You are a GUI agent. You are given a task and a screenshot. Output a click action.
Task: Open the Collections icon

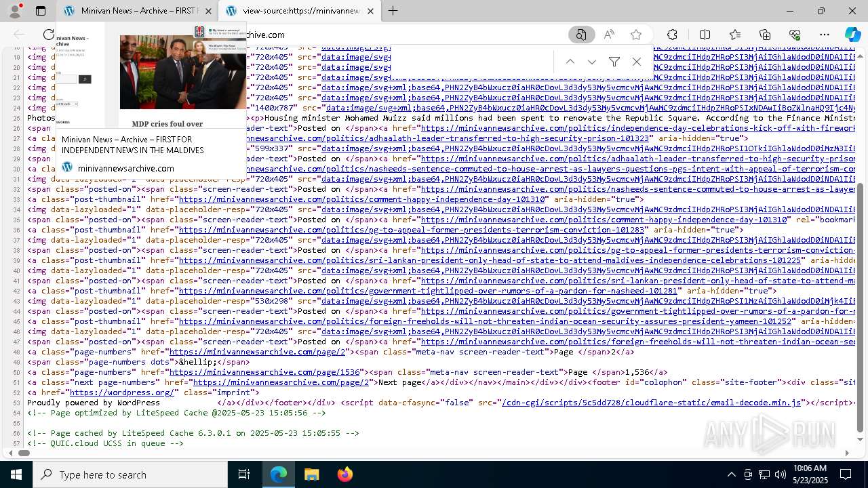tap(765, 35)
